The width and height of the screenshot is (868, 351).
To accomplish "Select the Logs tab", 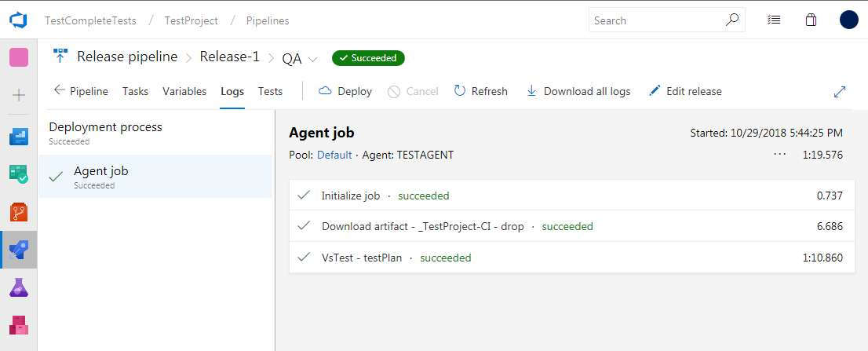I will point(232,91).
